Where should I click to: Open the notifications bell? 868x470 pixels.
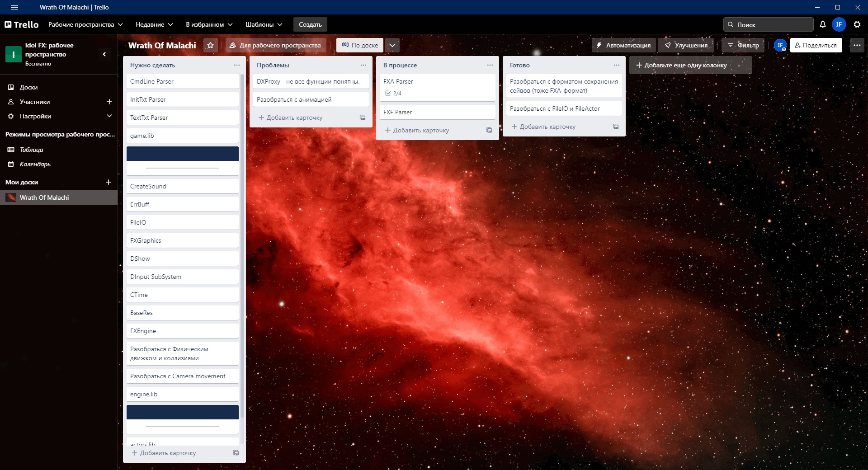tap(823, 24)
